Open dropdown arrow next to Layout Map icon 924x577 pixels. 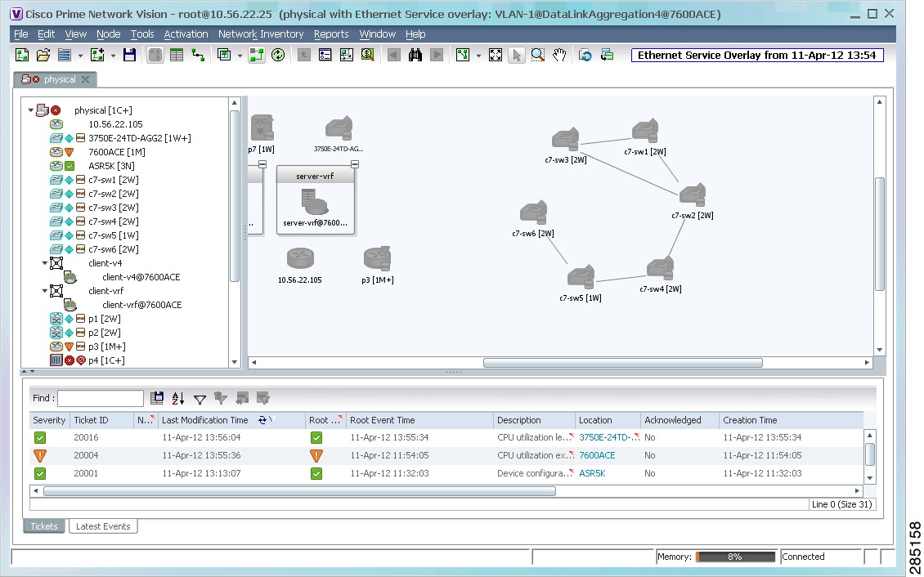pos(478,56)
